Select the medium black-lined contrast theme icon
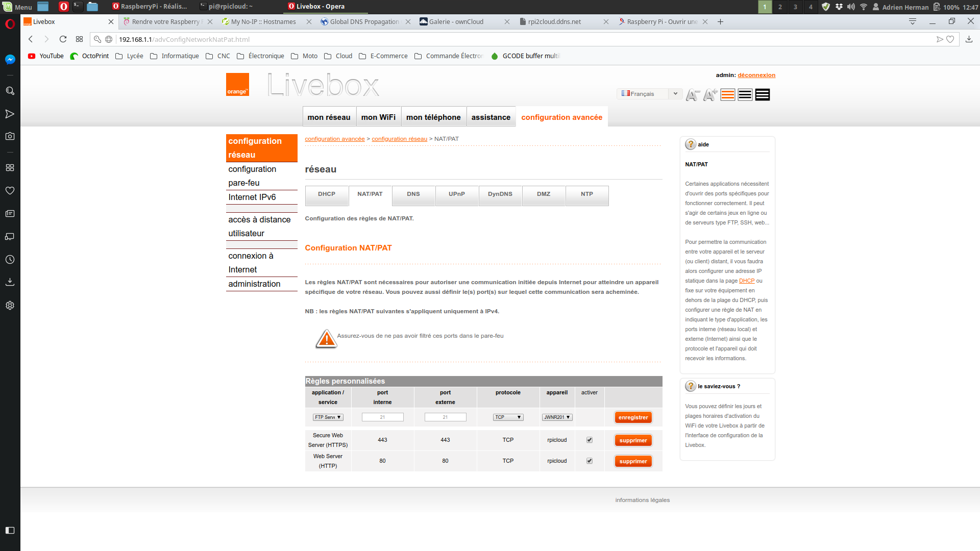The image size is (980, 551). tap(745, 95)
